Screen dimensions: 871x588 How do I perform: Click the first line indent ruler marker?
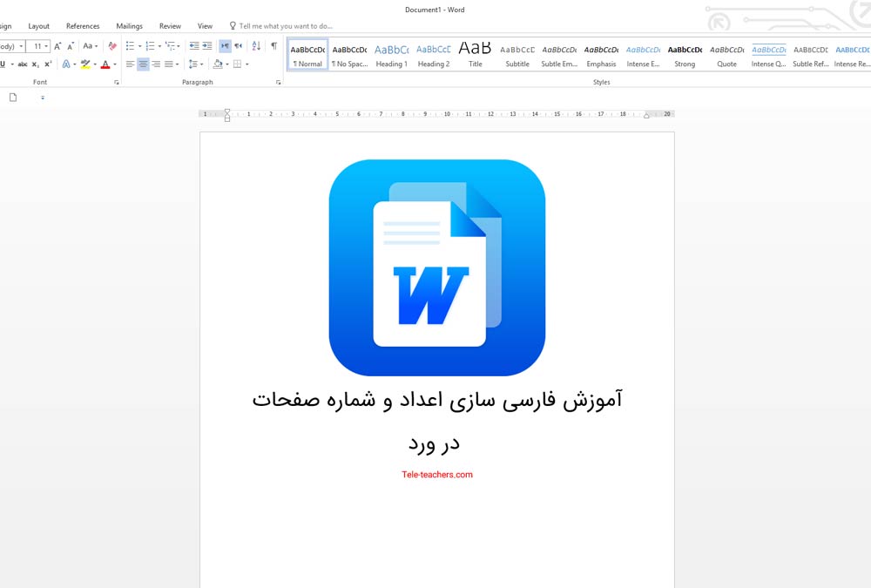[227, 112]
